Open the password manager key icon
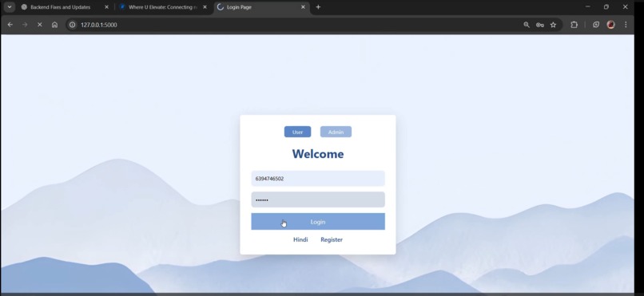The width and height of the screenshot is (644, 296). 539,25
